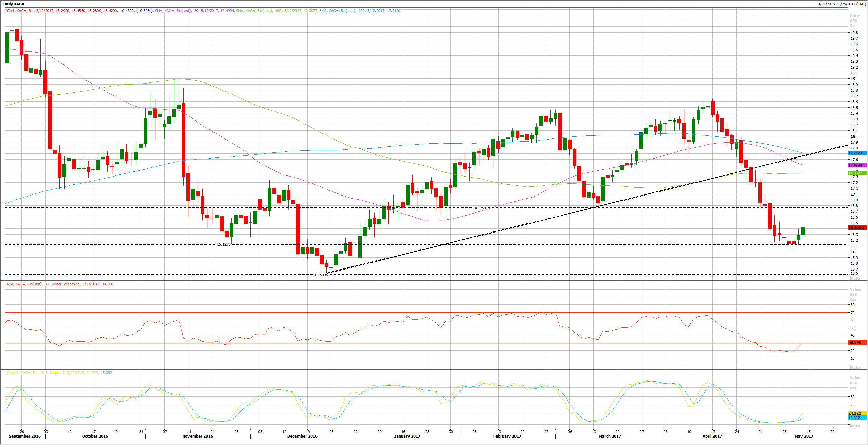Viewport: 868px width, 445px height.
Task: Click the 16.759 horizontal line label
Action: [x=480, y=208]
